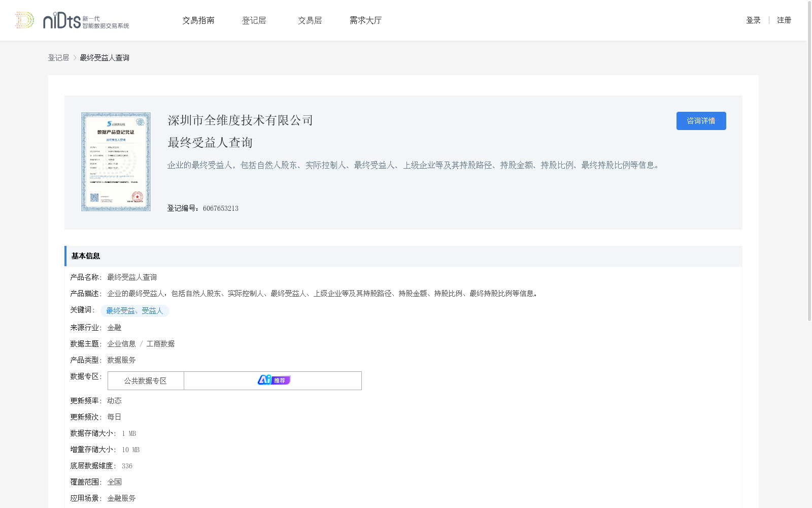The image size is (812, 508).
Task: Select the 登记层 navigation tab
Action: pos(254,20)
